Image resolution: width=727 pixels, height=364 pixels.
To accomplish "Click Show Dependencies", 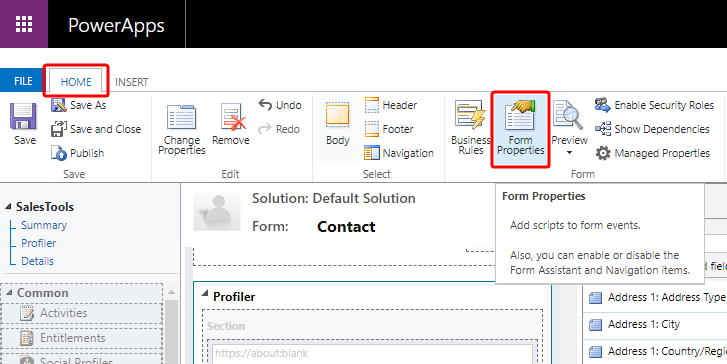I will (x=652, y=129).
